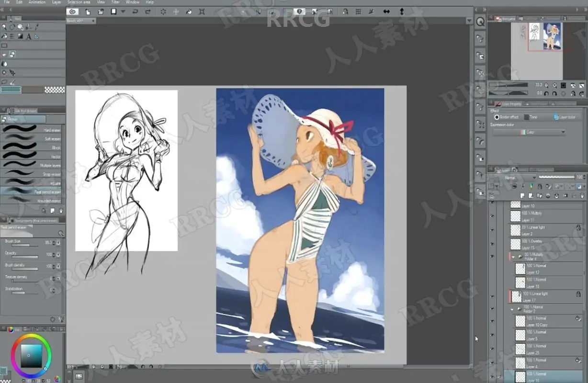This screenshot has height=383, width=588.
Task: Select the Eraser tool in tool palette
Action: [13, 55]
